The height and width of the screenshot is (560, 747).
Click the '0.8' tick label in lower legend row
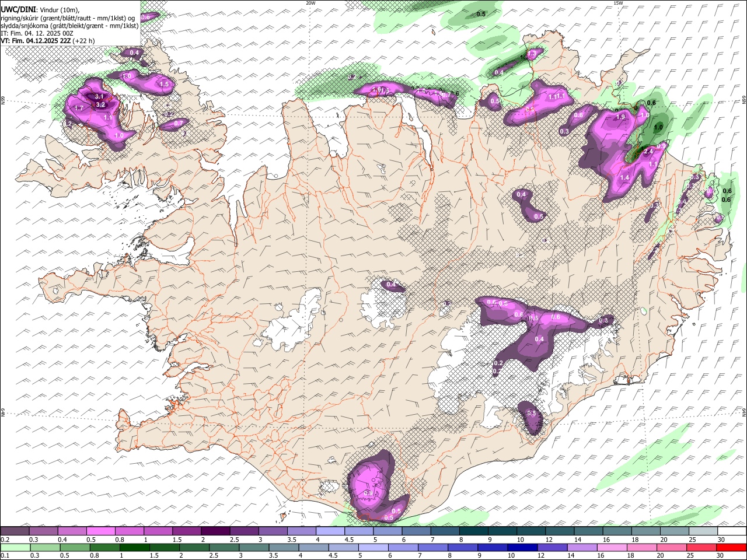[94, 556]
